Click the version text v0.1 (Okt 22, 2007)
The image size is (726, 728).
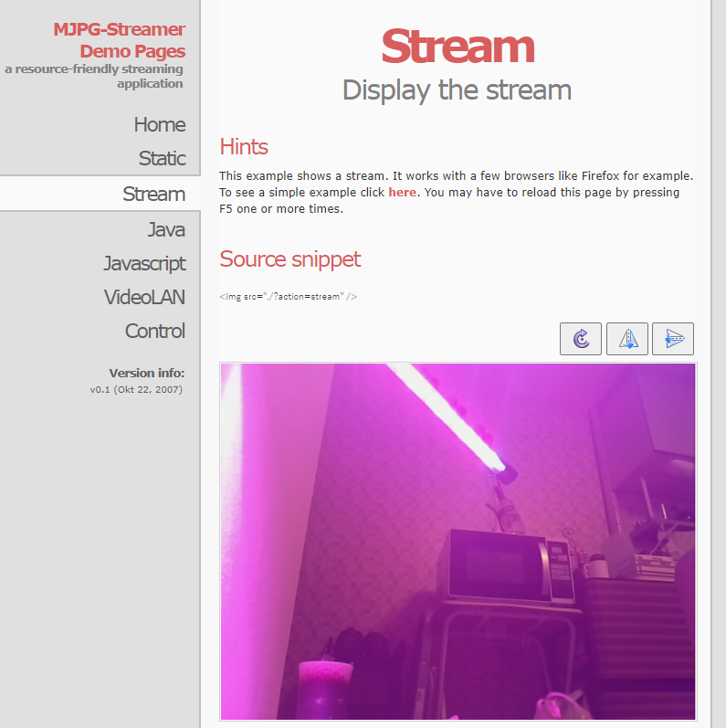pyautogui.click(x=136, y=389)
